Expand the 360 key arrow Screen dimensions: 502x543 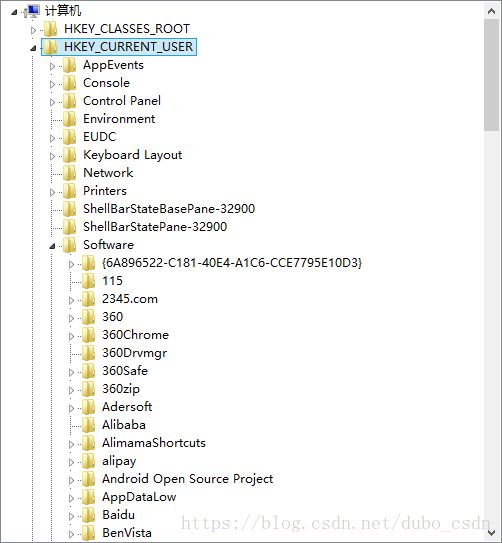point(71,318)
